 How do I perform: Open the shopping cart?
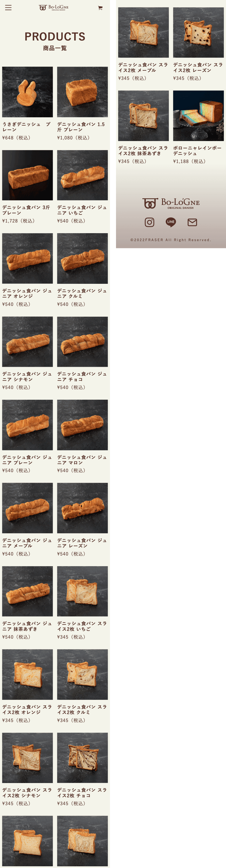pos(100,8)
